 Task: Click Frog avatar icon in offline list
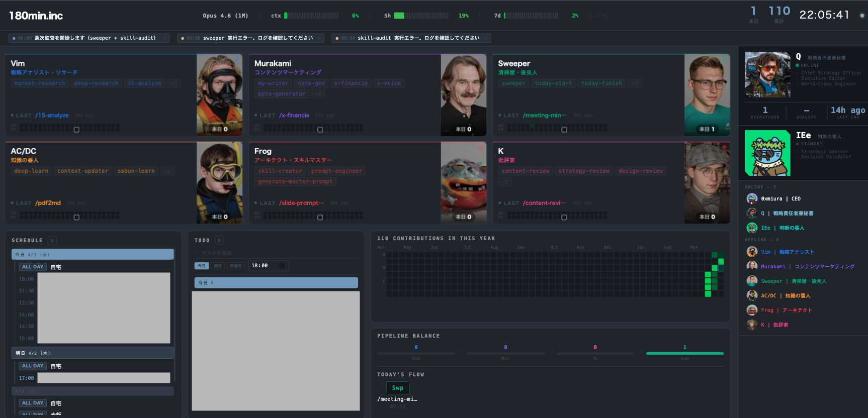(x=752, y=310)
